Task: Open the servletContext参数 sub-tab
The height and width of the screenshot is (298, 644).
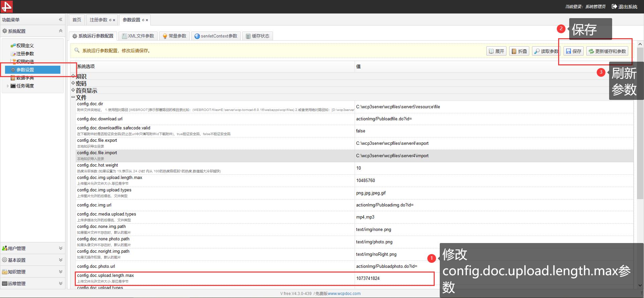Action: [216, 36]
